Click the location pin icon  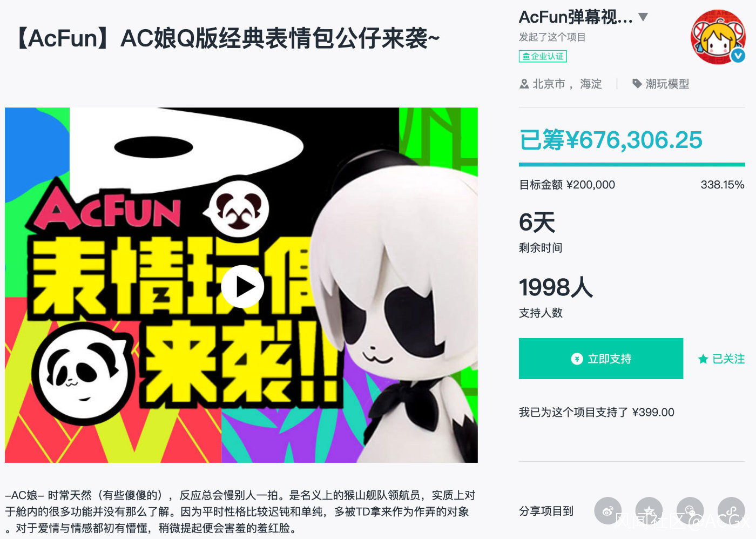(x=524, y=84)
